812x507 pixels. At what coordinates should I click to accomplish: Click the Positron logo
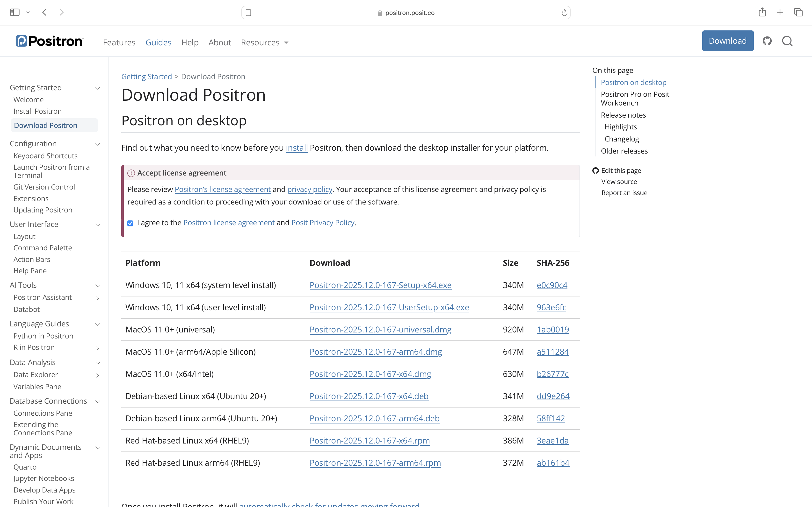(x=49, y=41)
